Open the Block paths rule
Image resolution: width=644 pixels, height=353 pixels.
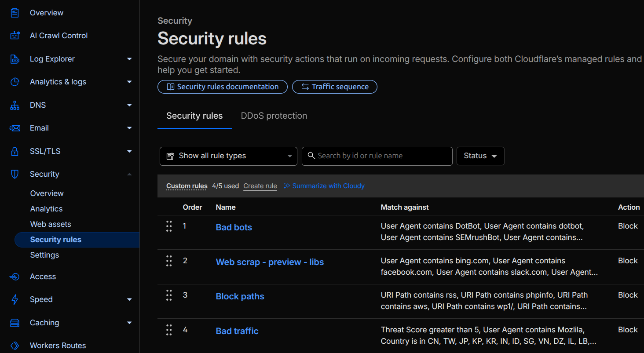(240, 296)
